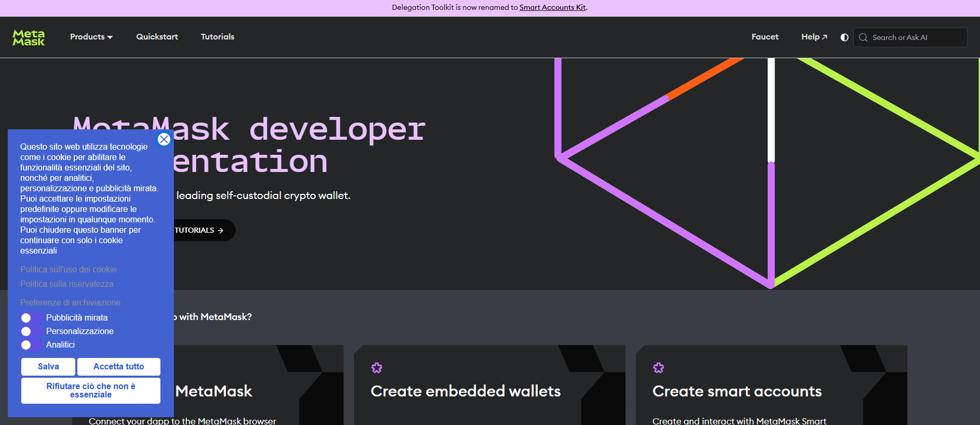The image size is (980, 425).
Task: Click Rifiutare ciò che non è essenziale
Action: (91, 391)
